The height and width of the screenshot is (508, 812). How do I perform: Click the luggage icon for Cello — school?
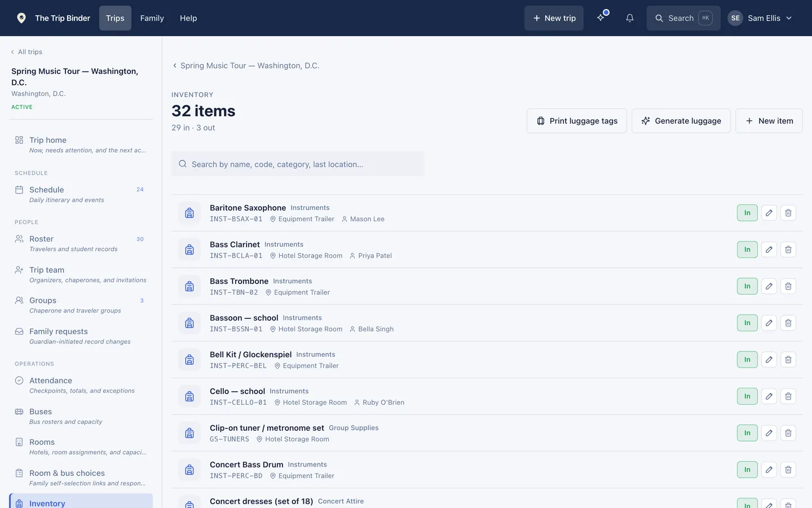(x=189, y=396)
